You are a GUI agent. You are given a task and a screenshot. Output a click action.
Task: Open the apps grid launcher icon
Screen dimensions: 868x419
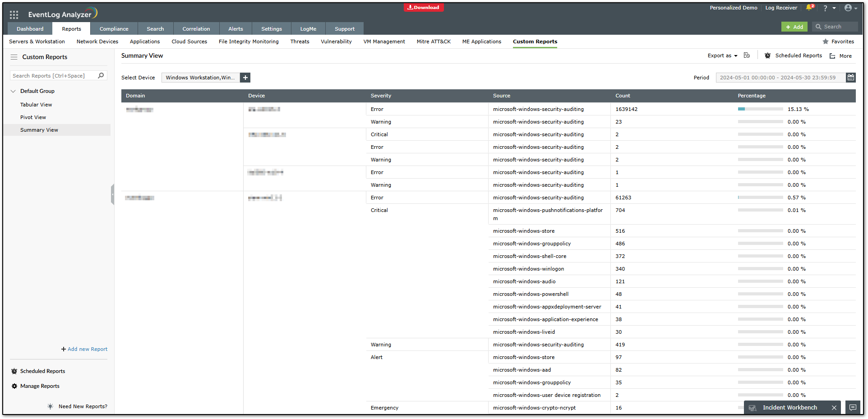(14, 14)
